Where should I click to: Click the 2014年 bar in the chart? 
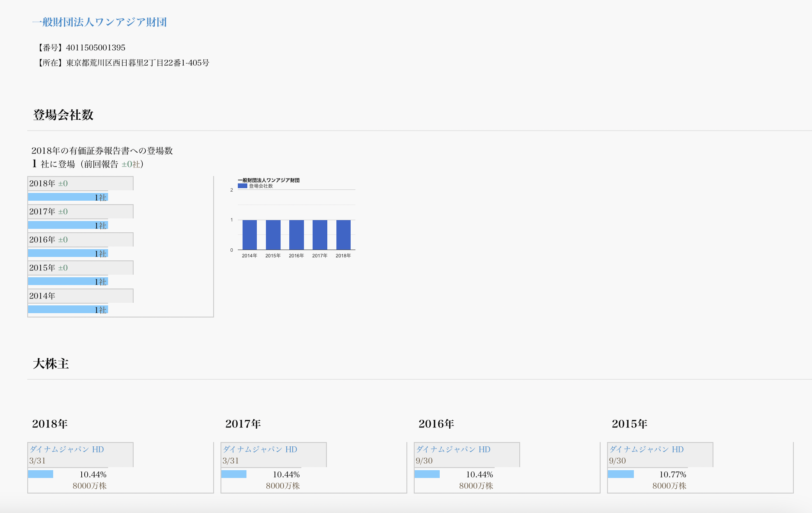click(249, 235)
